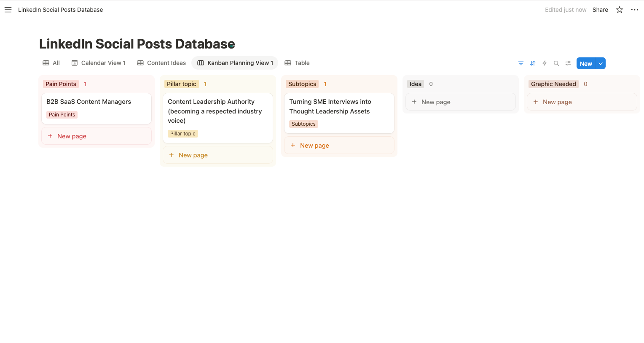Click the Subtopics tag on the card

tap(303, 124)
